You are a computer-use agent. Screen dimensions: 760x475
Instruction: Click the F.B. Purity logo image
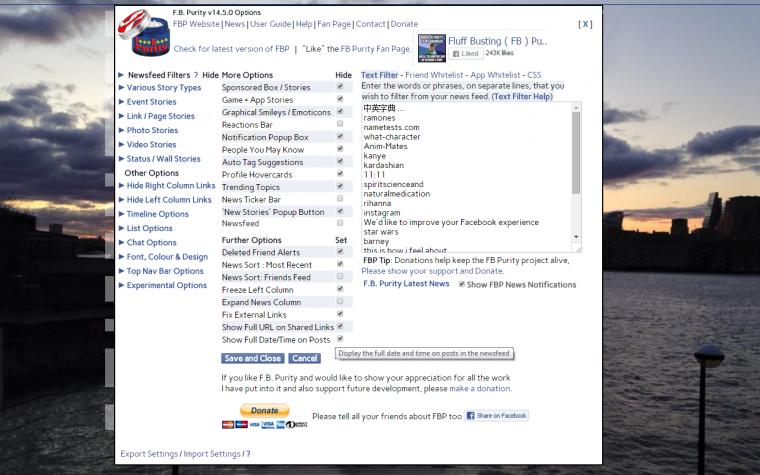tap(144, 37)
